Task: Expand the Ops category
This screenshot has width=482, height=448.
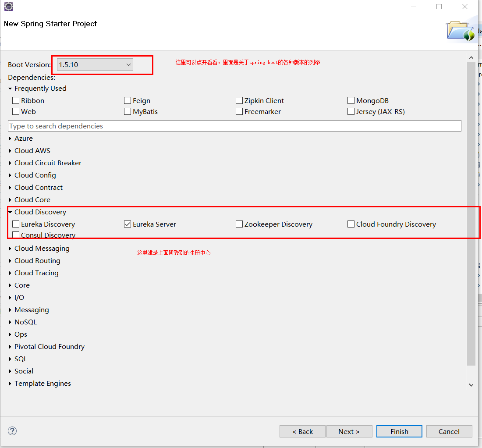Action: [x=10, y=334]
